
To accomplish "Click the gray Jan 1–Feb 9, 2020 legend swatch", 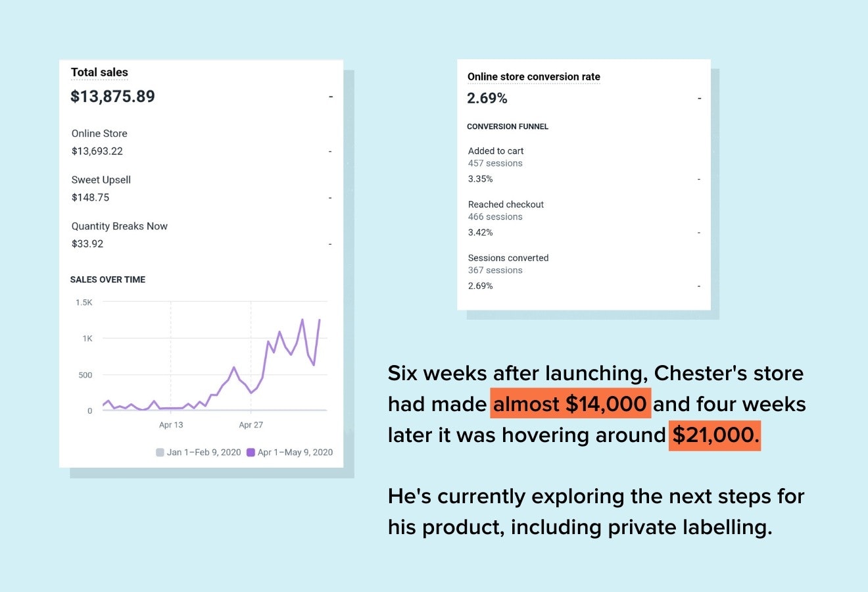I will click(160, 453).
